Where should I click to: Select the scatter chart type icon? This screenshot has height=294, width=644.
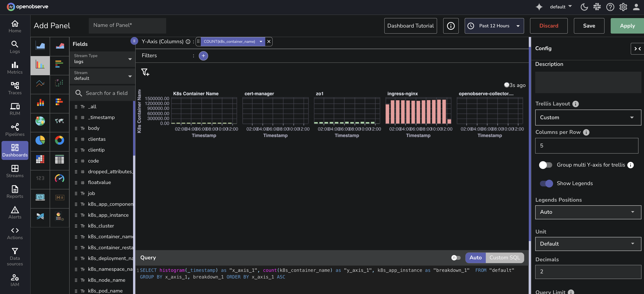(60, 83)
